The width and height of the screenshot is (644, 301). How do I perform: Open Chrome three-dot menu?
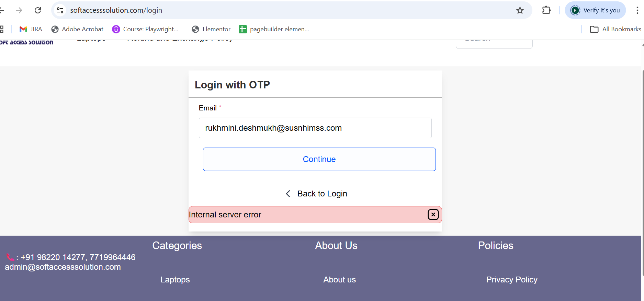[637, 10]
